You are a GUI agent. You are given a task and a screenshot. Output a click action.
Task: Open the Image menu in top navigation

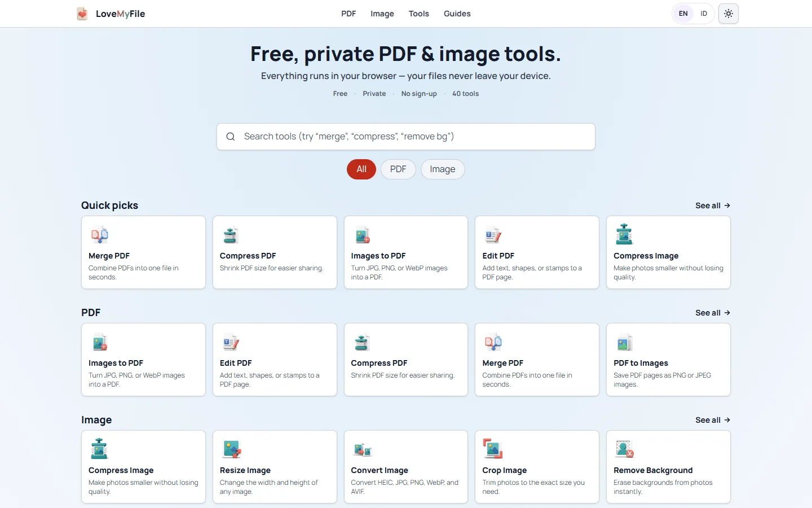tap(382, 14)
